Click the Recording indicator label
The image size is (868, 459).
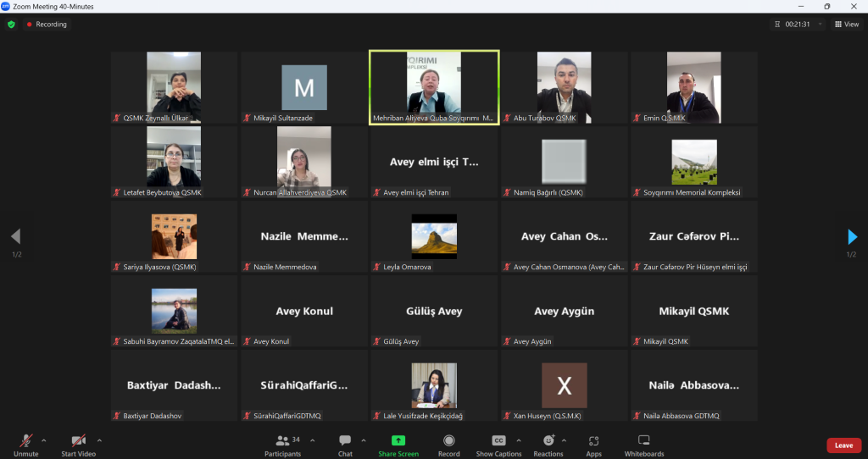pyautogui.click(x=47, y=25)
